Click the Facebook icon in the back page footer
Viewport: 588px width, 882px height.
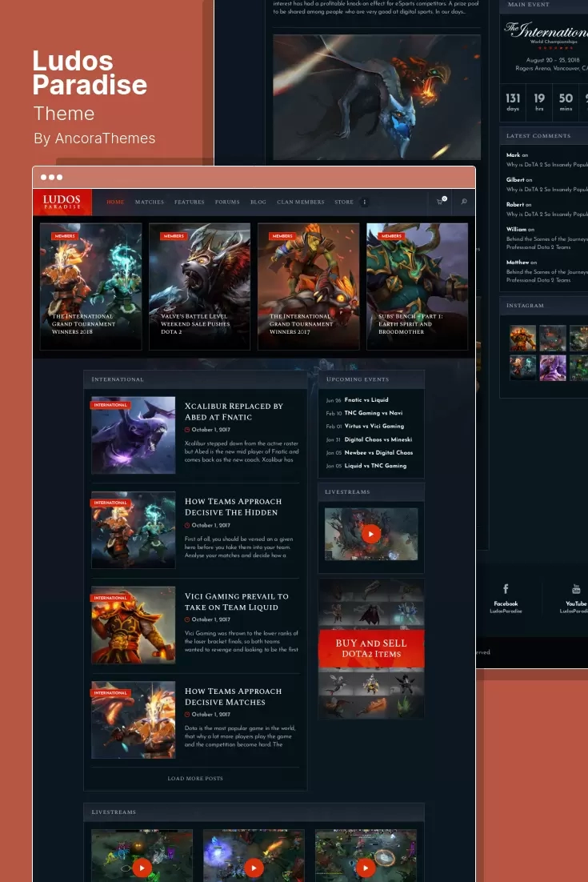(x=506, y=589)
